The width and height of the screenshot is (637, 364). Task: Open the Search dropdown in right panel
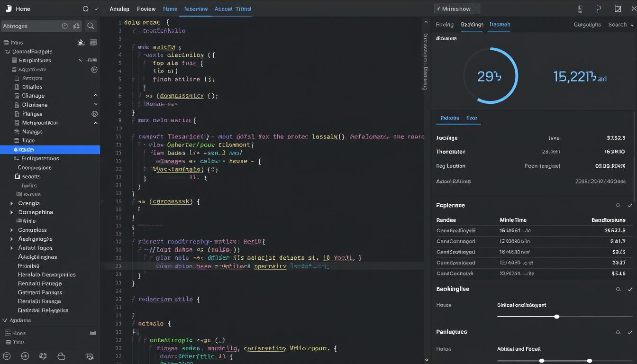pyautogui.click(x=620, y=25)
